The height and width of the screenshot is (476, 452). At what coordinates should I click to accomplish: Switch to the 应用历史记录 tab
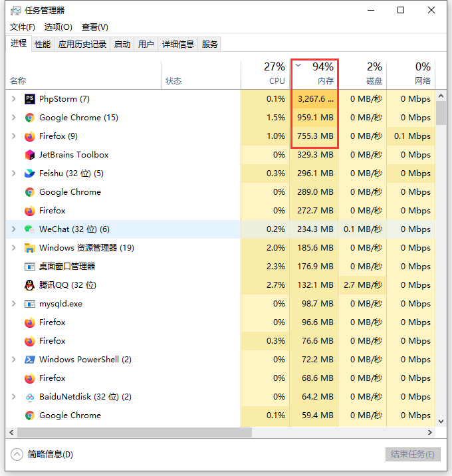[82, 45]
